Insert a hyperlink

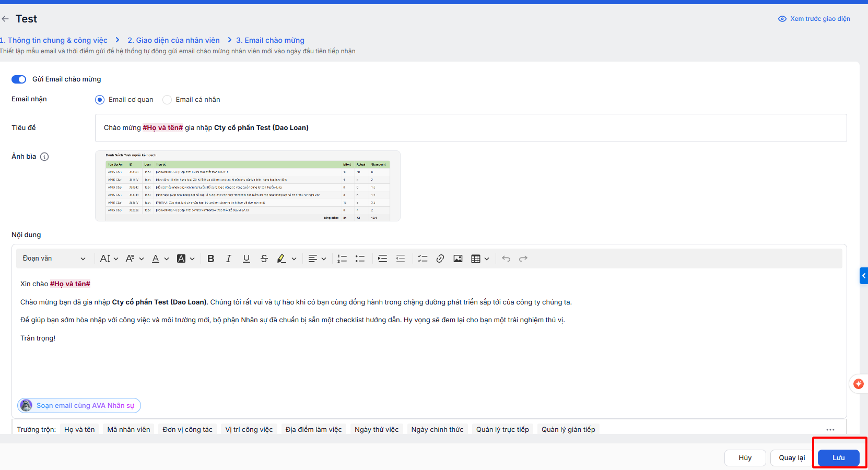440,258
